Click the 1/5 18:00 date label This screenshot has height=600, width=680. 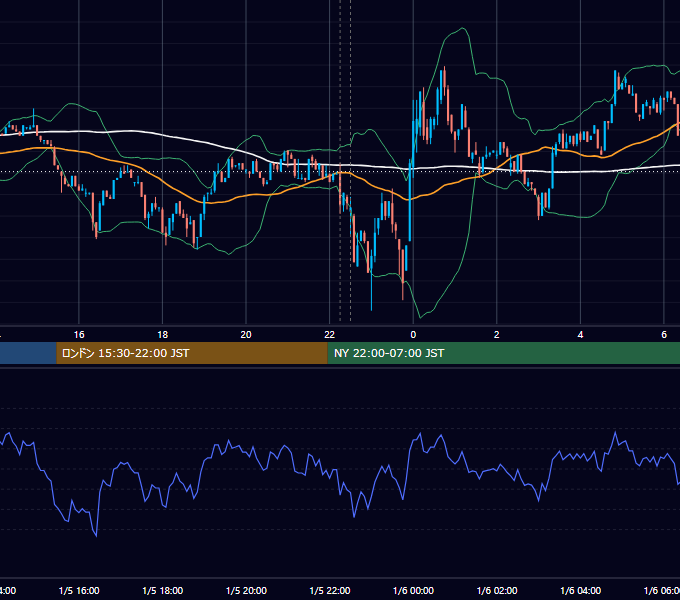click(x=163, y=590)
